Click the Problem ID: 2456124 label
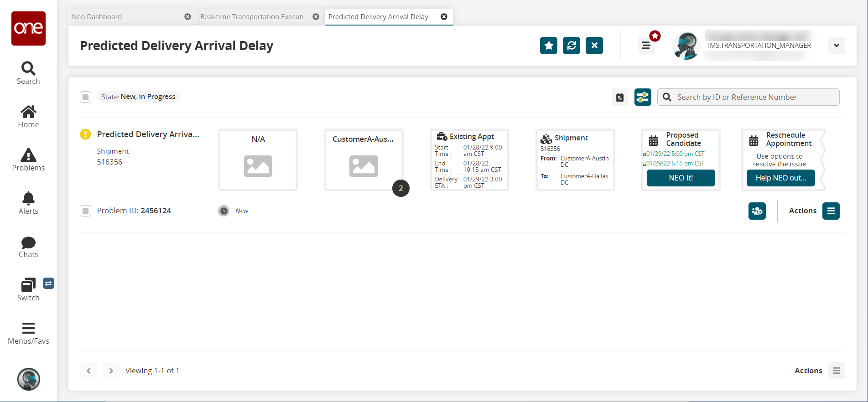The image size is (868, 402). pyautogui.click(x=134, y=211)
